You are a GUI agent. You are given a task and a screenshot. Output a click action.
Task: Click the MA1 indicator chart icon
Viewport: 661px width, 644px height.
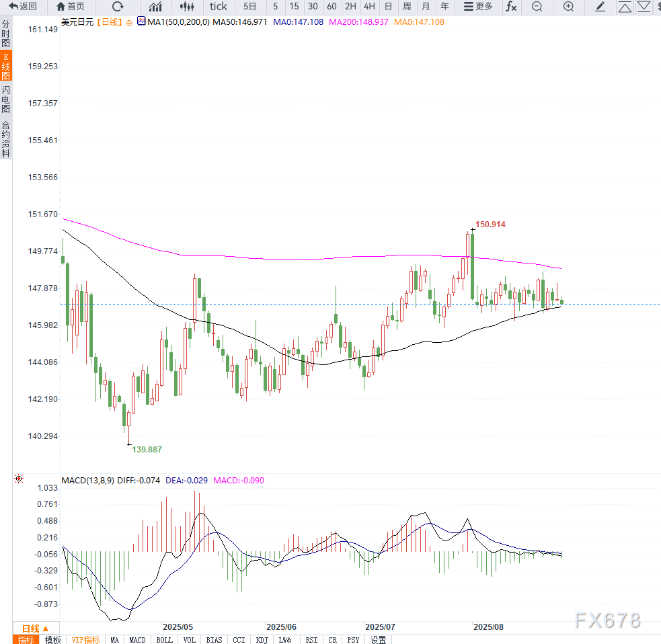(141, 22)
